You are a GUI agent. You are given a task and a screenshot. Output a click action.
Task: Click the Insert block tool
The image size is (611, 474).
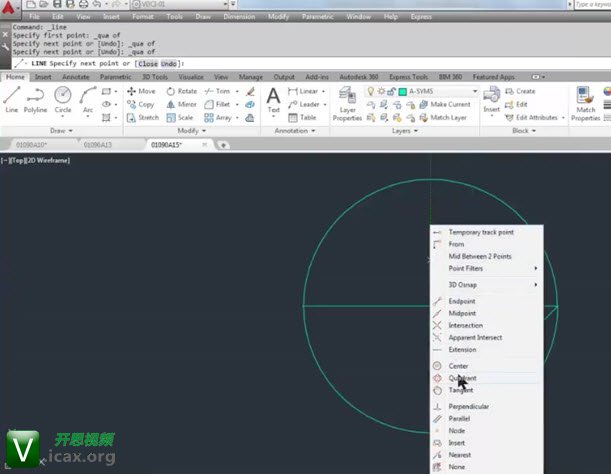coord(491,100)
